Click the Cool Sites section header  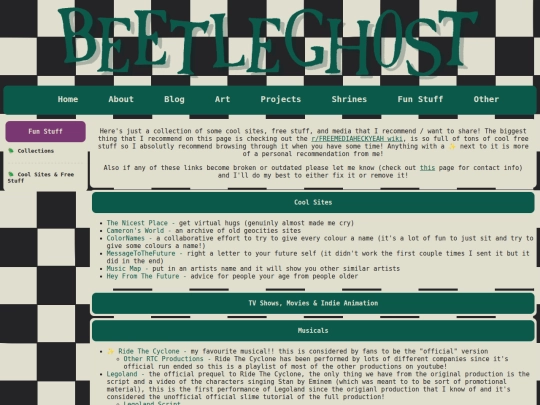pyautogui.click(x=313, y=202)
